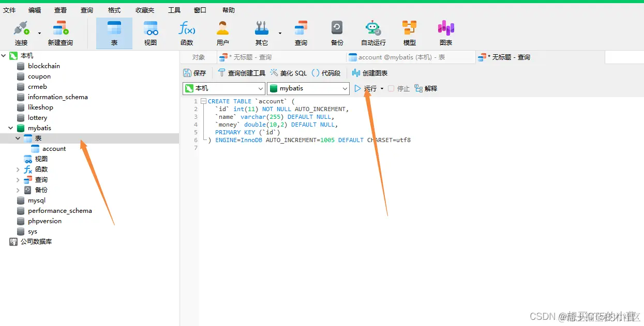Image resolution: width=644 pixels, height=326 pixels.
Task: Open the Charts (图表) toolbar icon
Action: click(446, 33)
